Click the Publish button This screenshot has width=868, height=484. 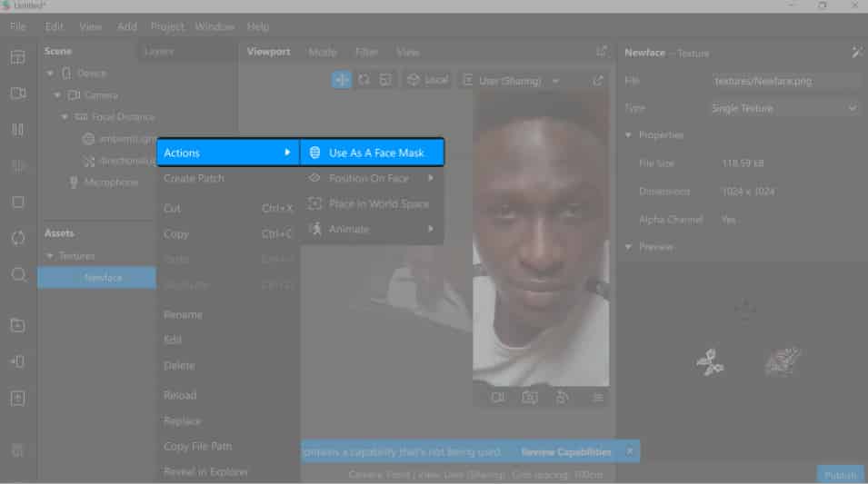840,475
